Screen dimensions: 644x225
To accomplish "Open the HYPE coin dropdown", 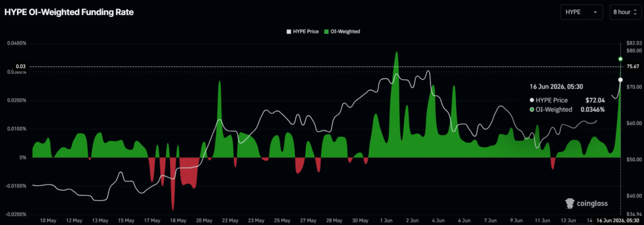I will (x=582, y=12).
